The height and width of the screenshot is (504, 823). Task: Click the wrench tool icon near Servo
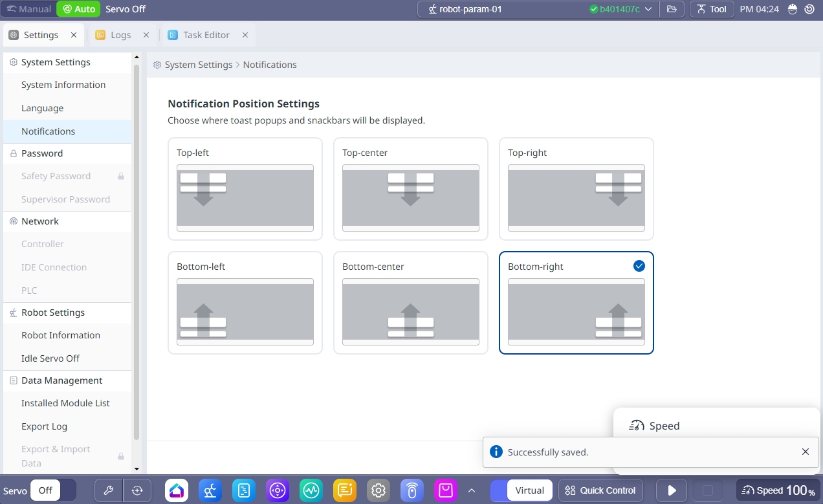tap(109, 490)
